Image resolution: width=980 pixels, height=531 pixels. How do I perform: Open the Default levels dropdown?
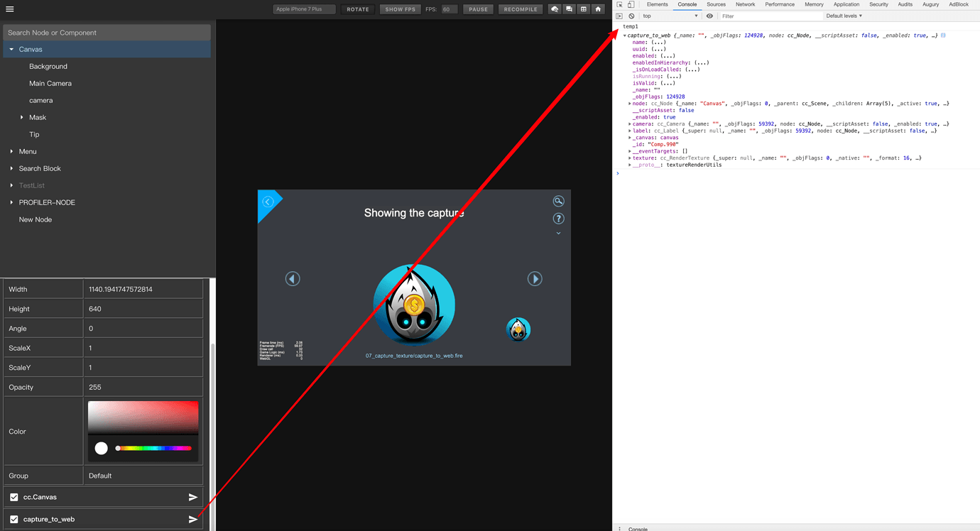844,16
